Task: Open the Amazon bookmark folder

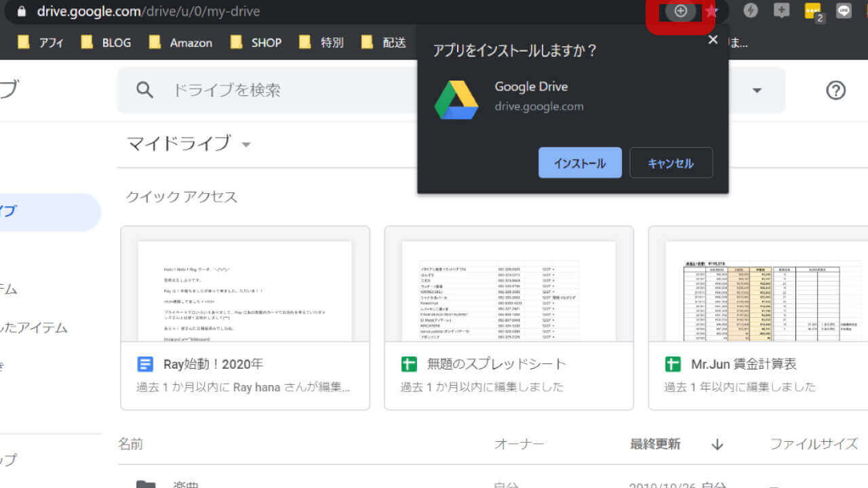Action: (x=182, y=43)
